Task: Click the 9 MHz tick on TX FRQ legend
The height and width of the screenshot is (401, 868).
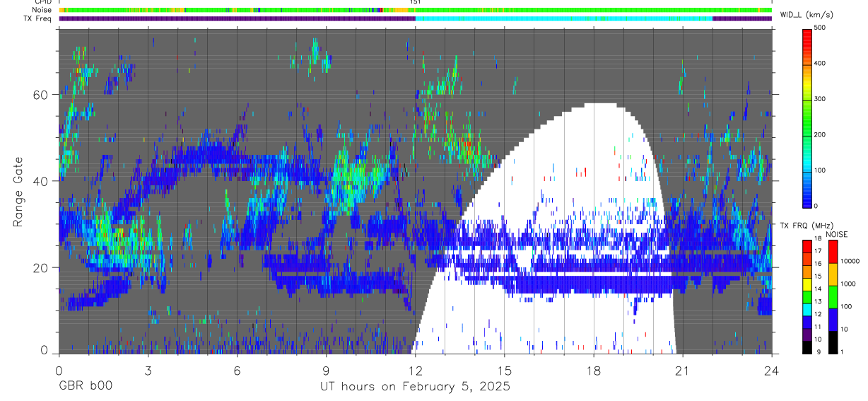Action: tap(817, 352)
